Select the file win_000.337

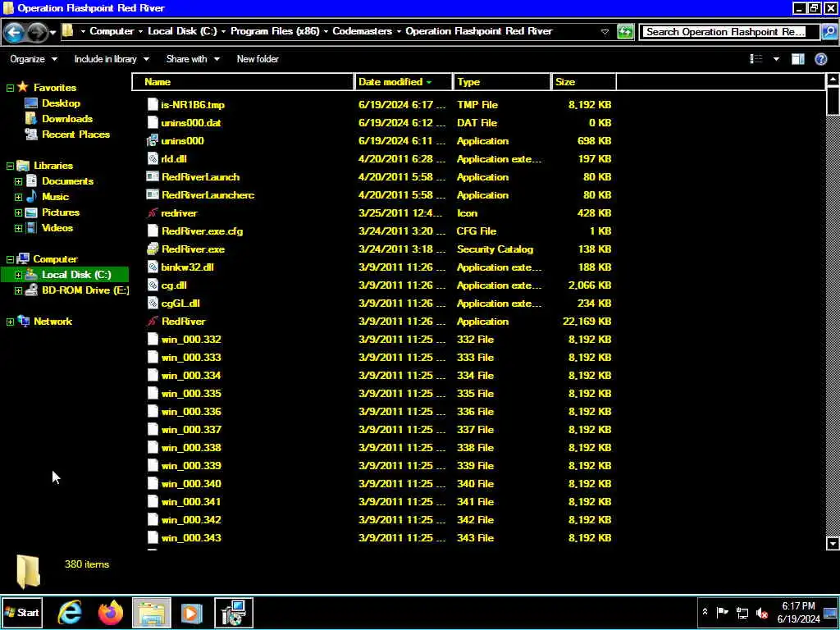click(190, 430)
